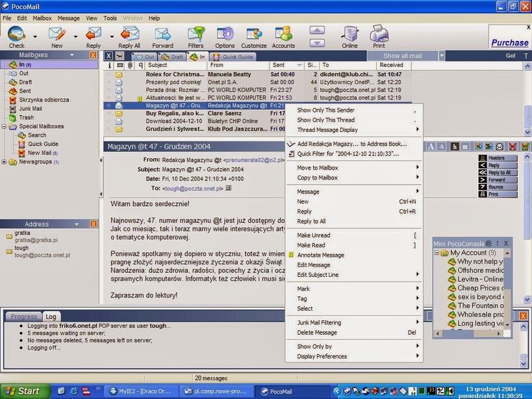Viewport: 532px width, 399px height.
Task: Open the Customize toolbar icon
Action: [254, 34]
